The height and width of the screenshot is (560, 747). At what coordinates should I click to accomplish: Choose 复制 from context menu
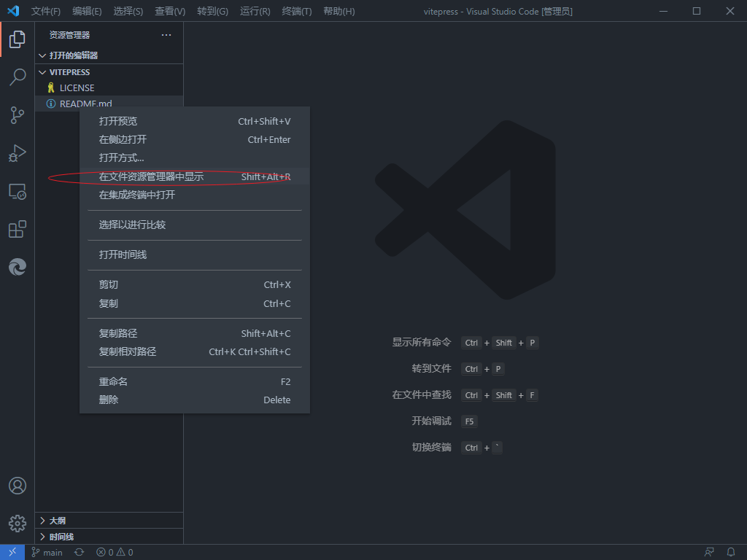[x=195, y=303]
